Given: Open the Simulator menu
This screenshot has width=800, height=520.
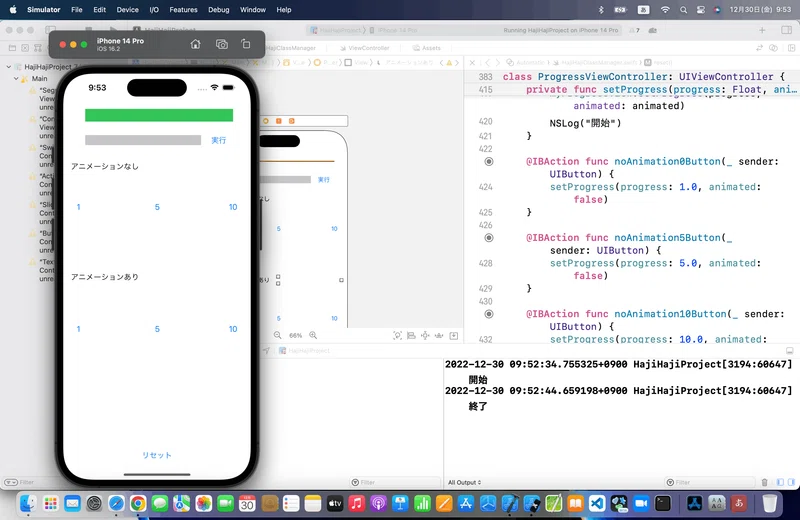Looking at the screenshot, I should tap(43, 10).
